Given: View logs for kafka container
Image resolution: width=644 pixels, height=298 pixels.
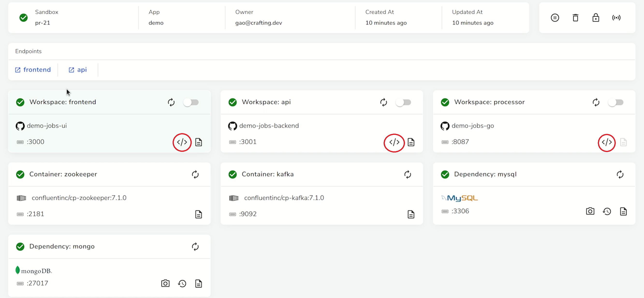Looking at the screenshot, I should tap(411, 214).
